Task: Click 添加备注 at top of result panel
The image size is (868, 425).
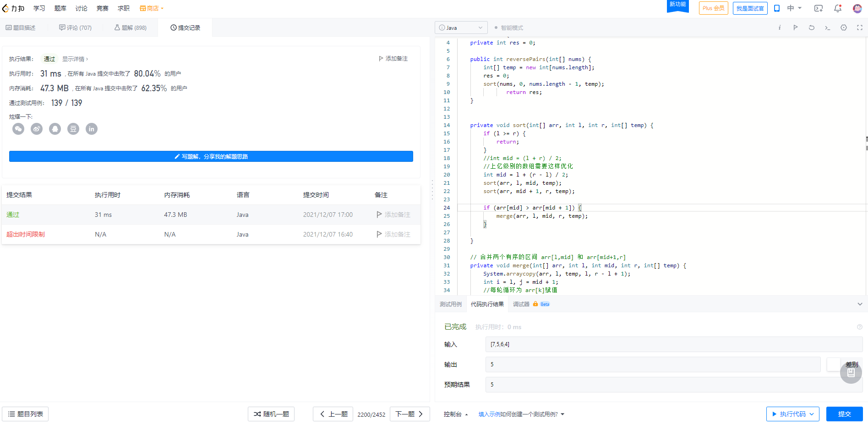Action: (x=393, y=59)
